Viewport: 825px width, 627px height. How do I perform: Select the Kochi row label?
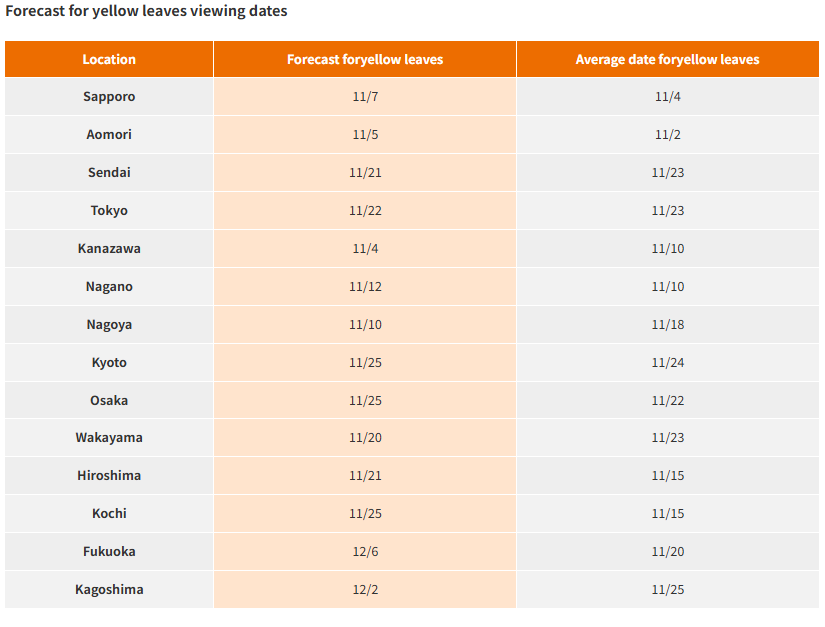(109, 514)
